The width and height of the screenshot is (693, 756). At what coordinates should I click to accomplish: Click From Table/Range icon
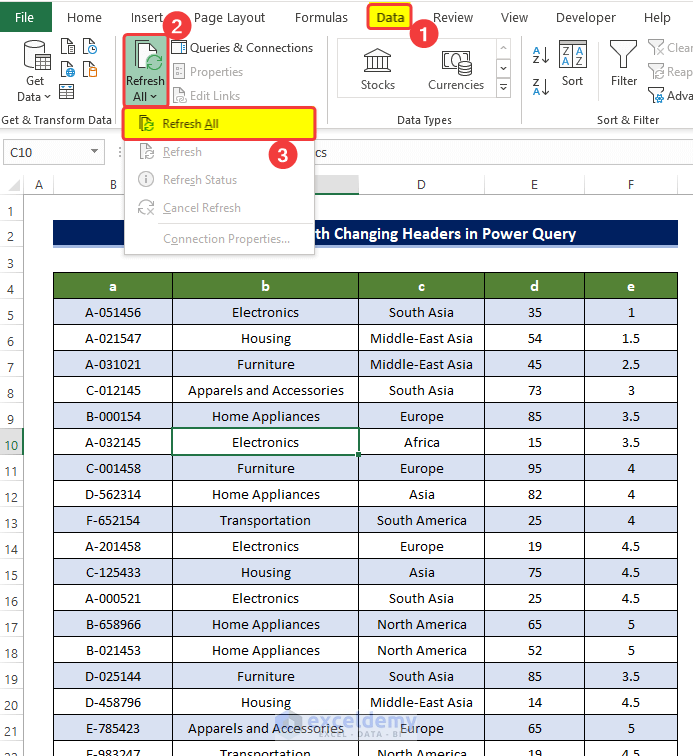tap(67, 92)
